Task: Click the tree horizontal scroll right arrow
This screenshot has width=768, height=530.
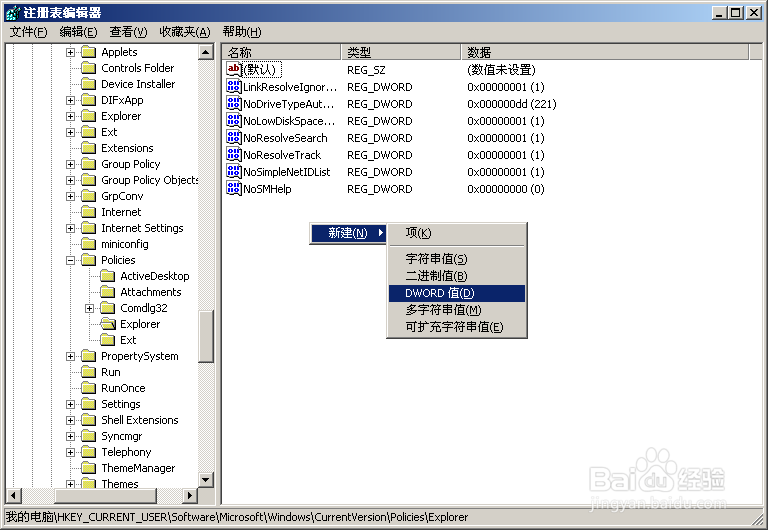Action: [190, 496]
